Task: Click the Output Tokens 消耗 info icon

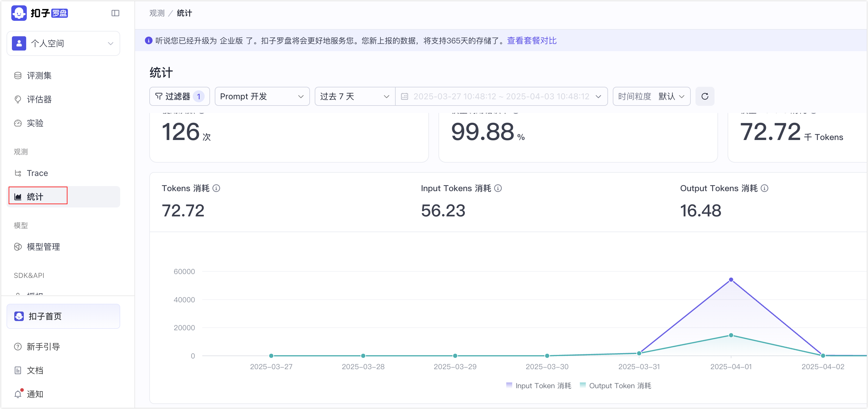Action: [764, 188]
